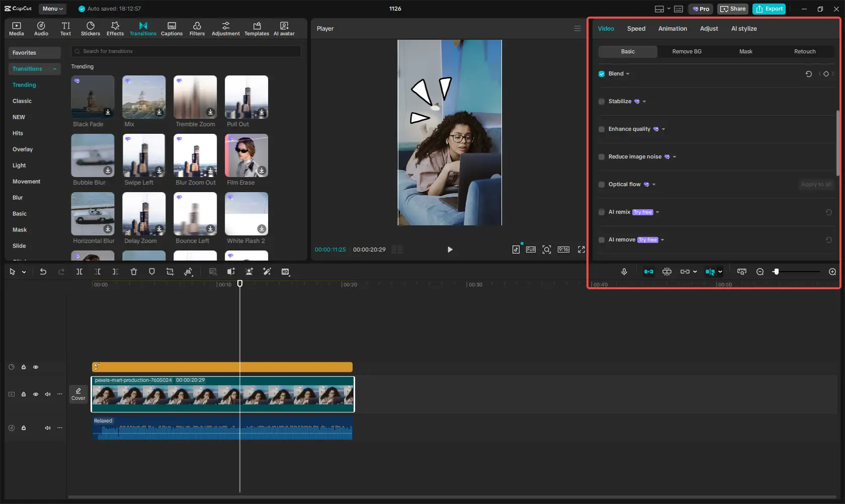Open the Mirror flip tool
Viewport: 845px width, 504px height.
pos(189,272)
